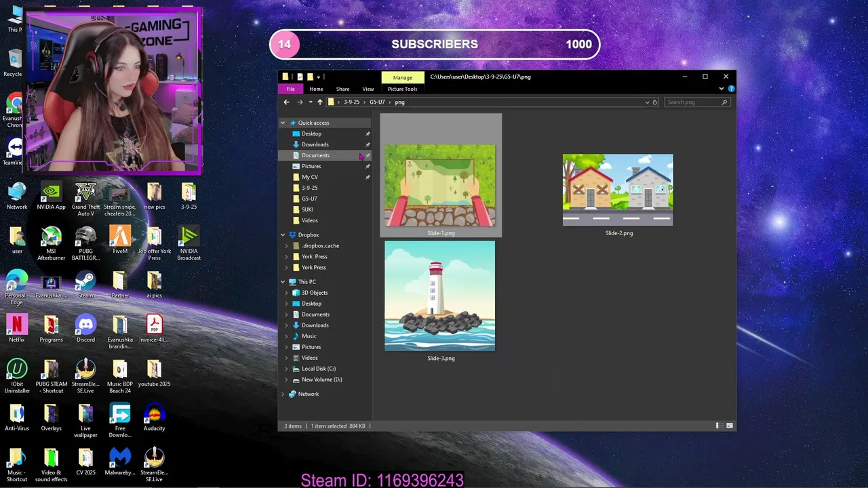Viewport: 868px width, 488px height.
Task: Open Explorer help question mark icon
Action: 730,89
